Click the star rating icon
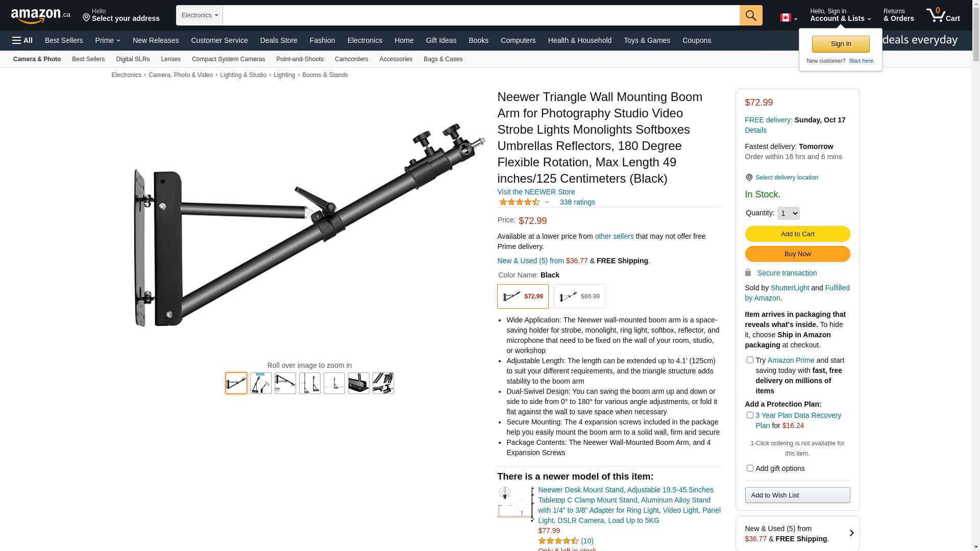This screenshot has width=980, height=551. [519, 202]
